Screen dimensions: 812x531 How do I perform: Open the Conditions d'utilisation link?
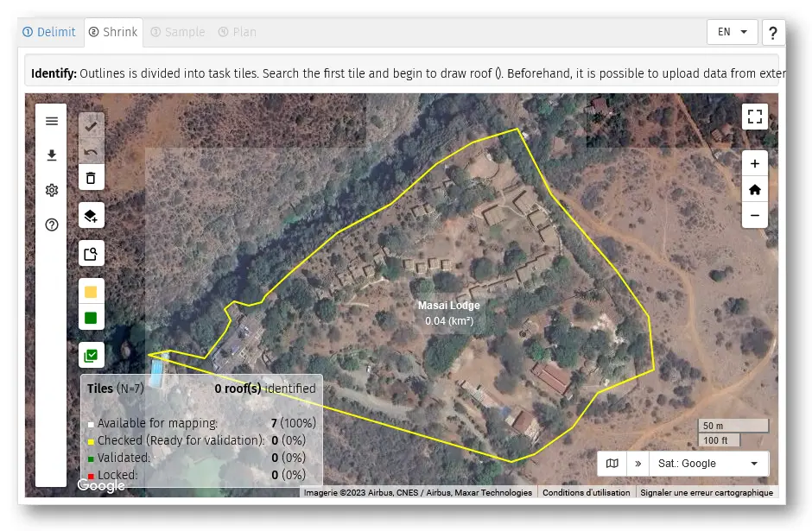(x=586, y=492)
